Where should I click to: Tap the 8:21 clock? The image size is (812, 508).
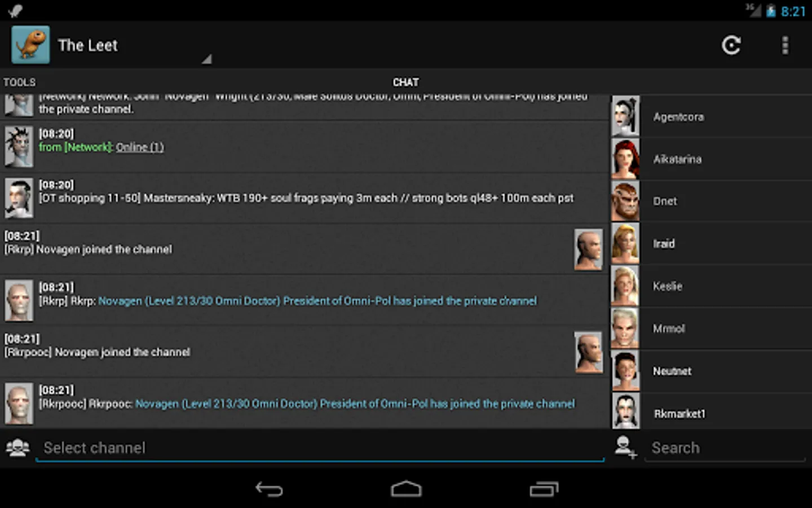click(793, 11)
